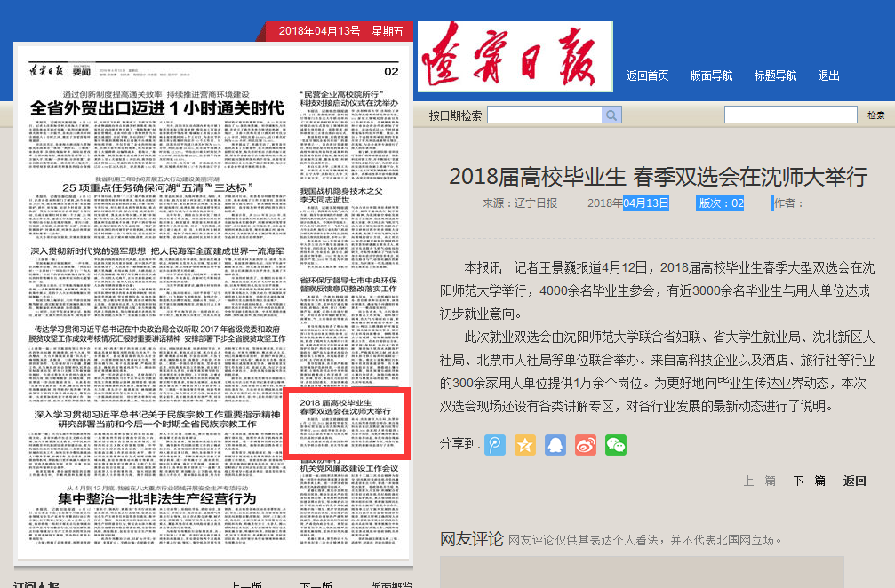Open 返回首页 in top navigation
The image size is (895, 588).
coord(647,76)
